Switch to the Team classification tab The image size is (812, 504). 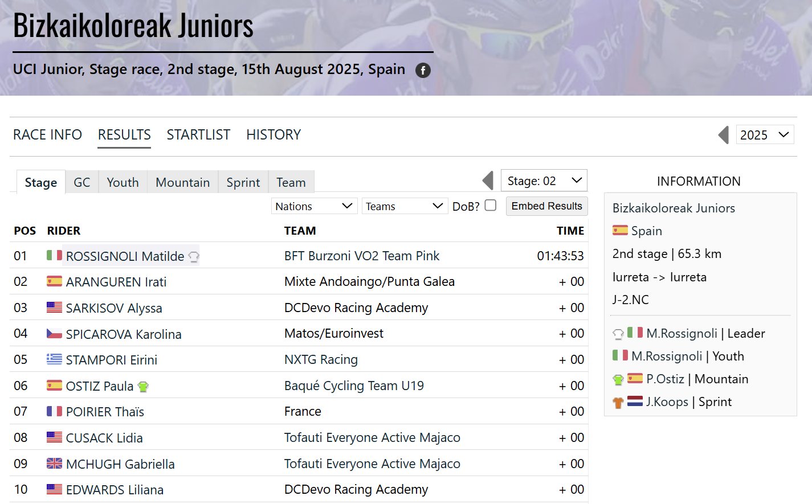click(291, 182)
